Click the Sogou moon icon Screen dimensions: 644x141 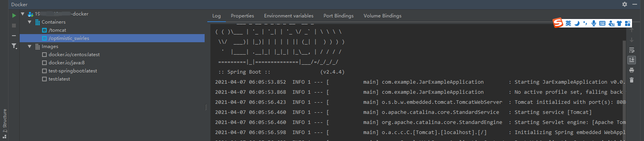(x=577, y=23)
